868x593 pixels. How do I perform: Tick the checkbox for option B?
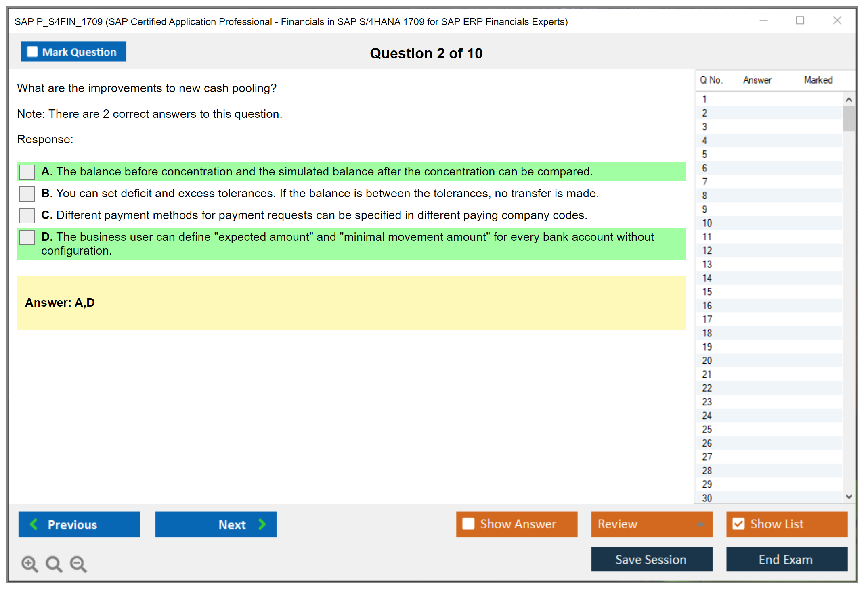click(27, 194)
